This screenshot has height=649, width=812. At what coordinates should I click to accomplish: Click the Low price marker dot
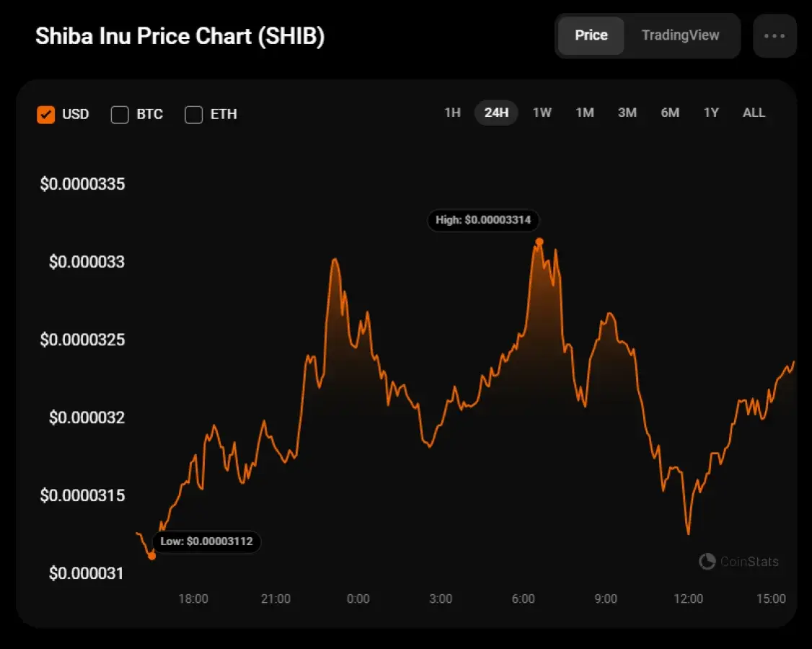pyautogui.click(x=152, y=555)
